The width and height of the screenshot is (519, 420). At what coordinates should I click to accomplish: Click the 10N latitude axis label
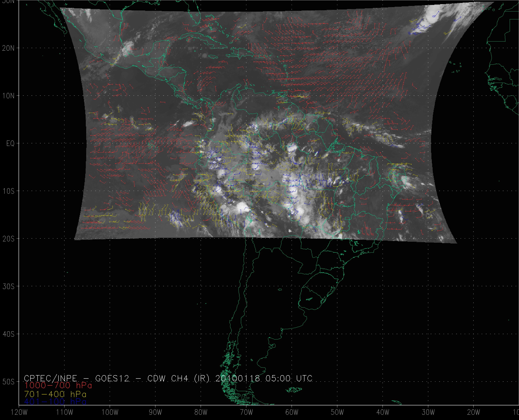(x=8, y=96)
